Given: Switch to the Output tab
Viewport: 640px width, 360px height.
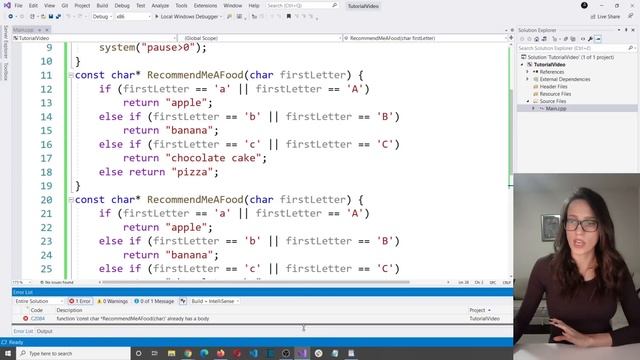Looking at the screenshot, I should [44, 331].
